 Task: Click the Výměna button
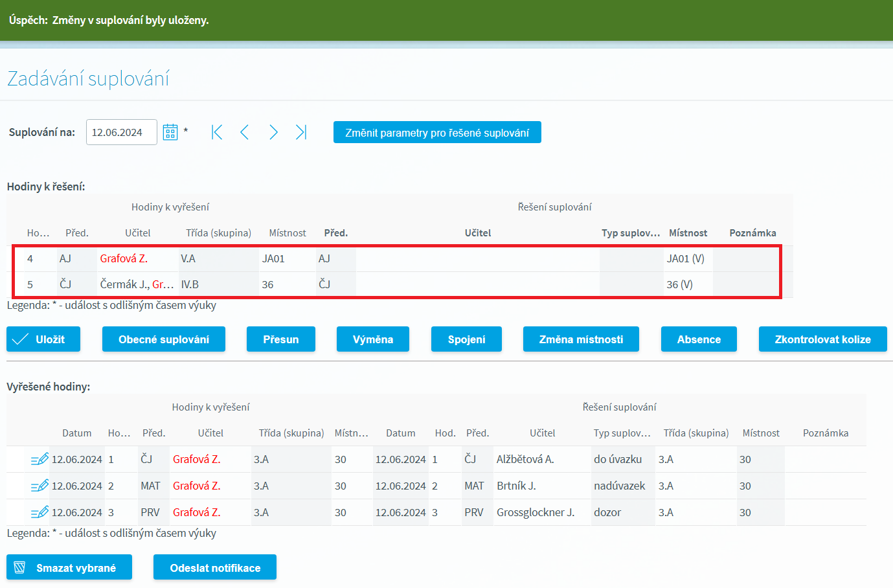click(x=373, y=339)
